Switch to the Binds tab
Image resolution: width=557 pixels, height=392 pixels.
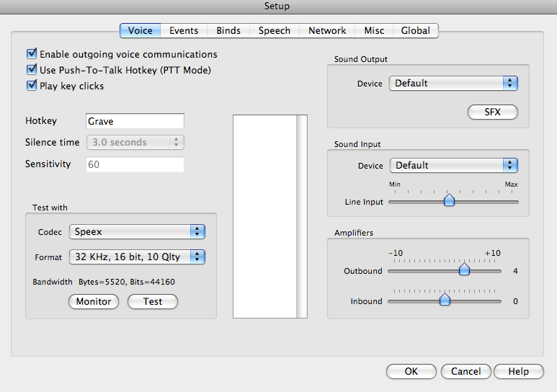click(228, 31)
